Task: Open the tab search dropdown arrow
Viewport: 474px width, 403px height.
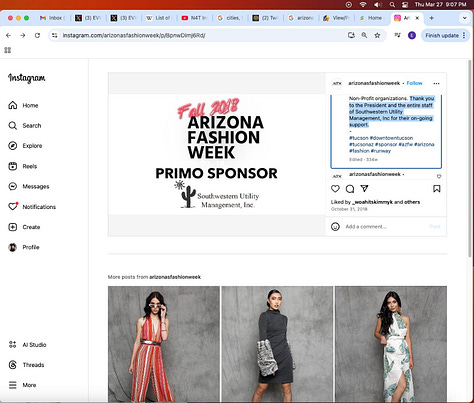Action: [x=465, y=18]
